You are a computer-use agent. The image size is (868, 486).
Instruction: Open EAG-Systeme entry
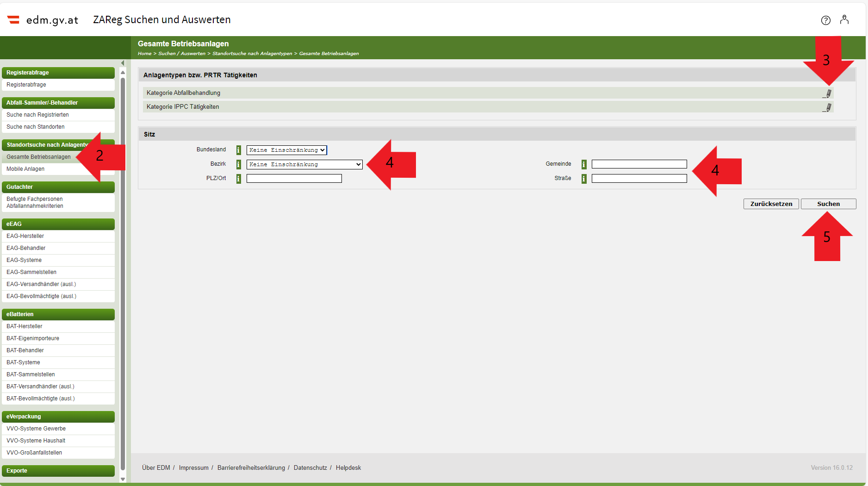point(58,260)
